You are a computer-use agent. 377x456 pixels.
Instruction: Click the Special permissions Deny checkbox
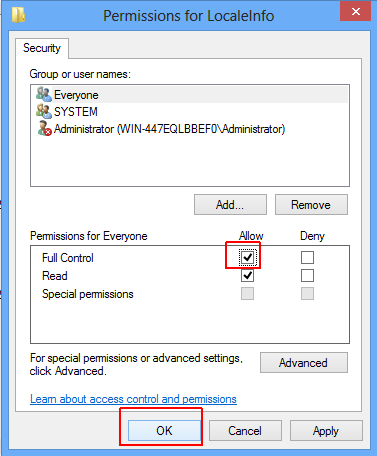click(x=307, y=294)
